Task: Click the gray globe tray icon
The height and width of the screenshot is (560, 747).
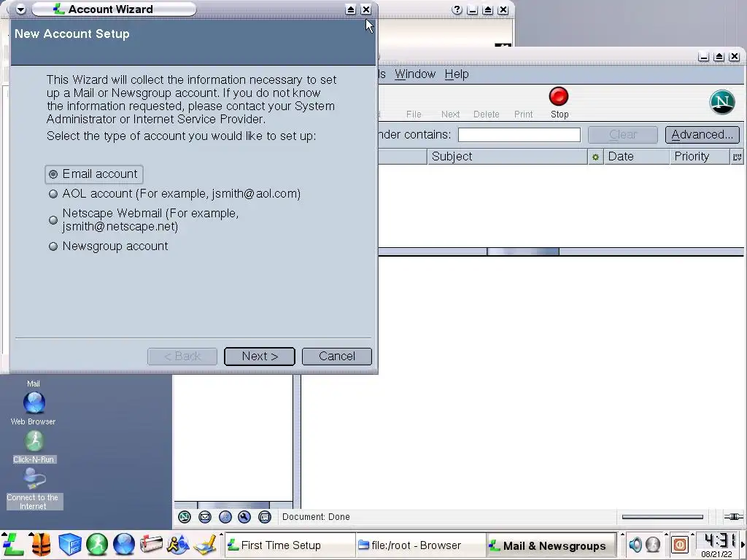Action: (x=653, y=545)
